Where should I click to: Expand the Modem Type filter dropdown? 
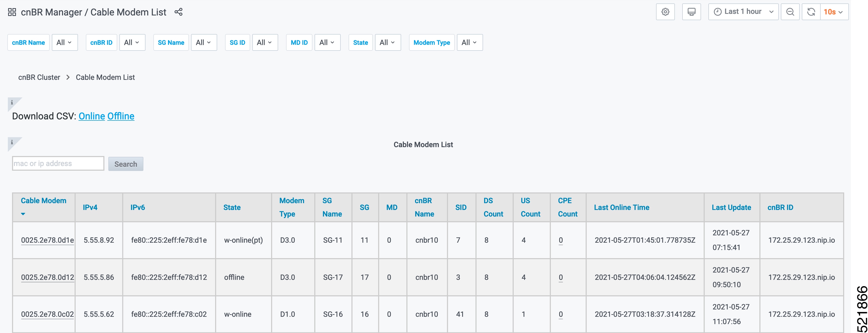point(470,42)
